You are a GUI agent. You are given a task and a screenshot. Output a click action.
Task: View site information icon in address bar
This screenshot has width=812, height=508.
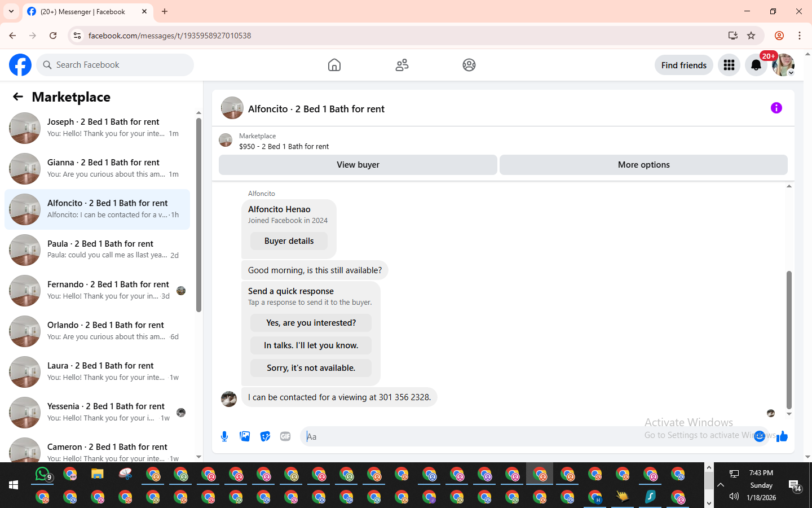click(x=77, y=36)
